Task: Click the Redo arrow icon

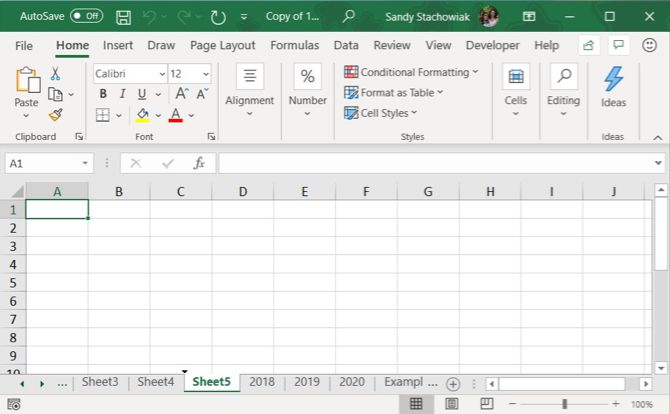Action: [184, 17]
